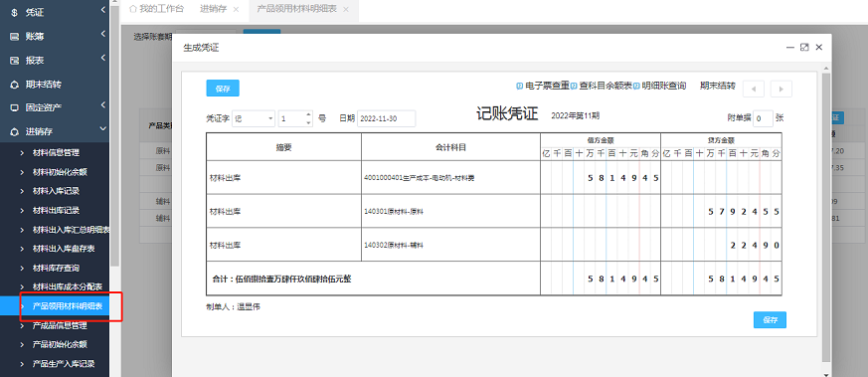Click the 账簿 sidebar icon

click(x=15, y=37)
